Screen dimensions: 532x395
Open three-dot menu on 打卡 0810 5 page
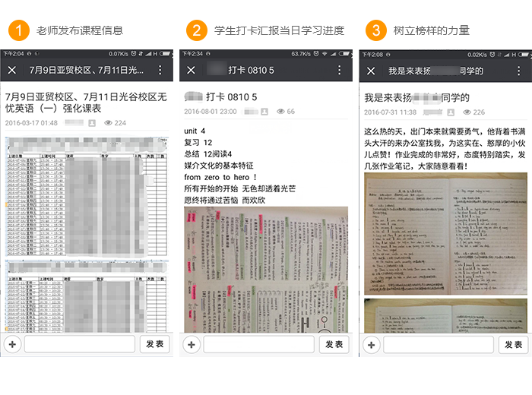[x=340, y=71]
